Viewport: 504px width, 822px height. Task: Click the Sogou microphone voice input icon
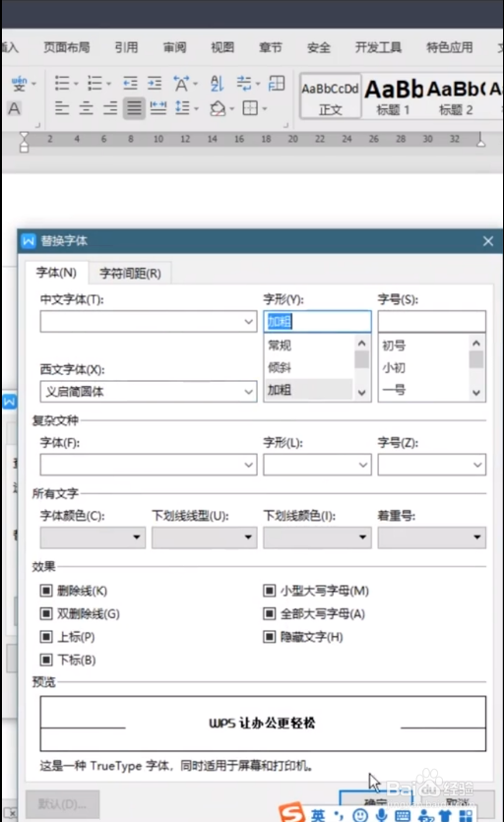pos(381,815)
